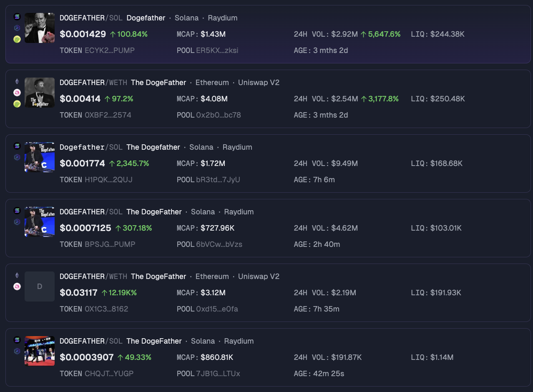Image resolution: width=533 pixels, height=392 pixels.
Task: Open the token image on the $0.00414 card
Action: pos(40,93)
